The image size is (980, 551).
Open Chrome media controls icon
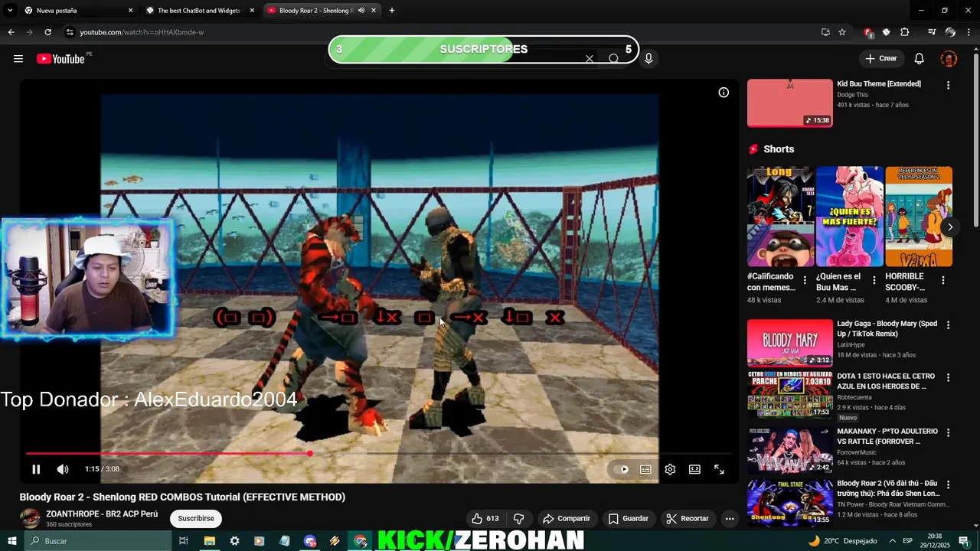(x=931, y=32)
